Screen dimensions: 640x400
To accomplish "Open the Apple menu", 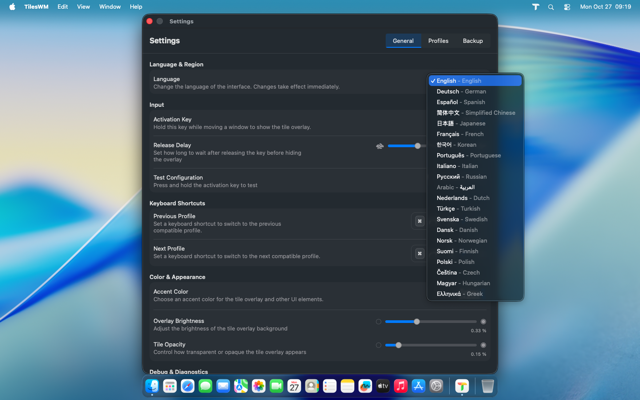I will click(x=12, y=7).
